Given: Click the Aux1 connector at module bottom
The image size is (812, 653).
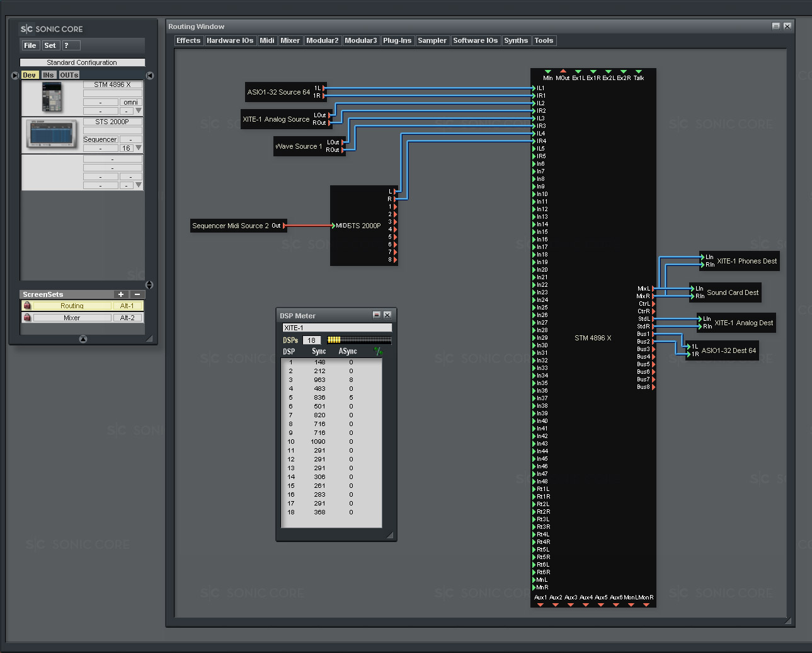Looking at the screenshot, I should pyautogui.click(x=540, y=604).
